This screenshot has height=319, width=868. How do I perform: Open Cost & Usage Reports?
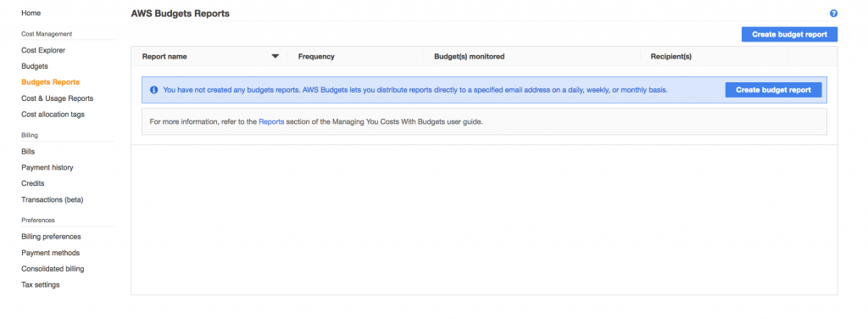pos(57,98)
